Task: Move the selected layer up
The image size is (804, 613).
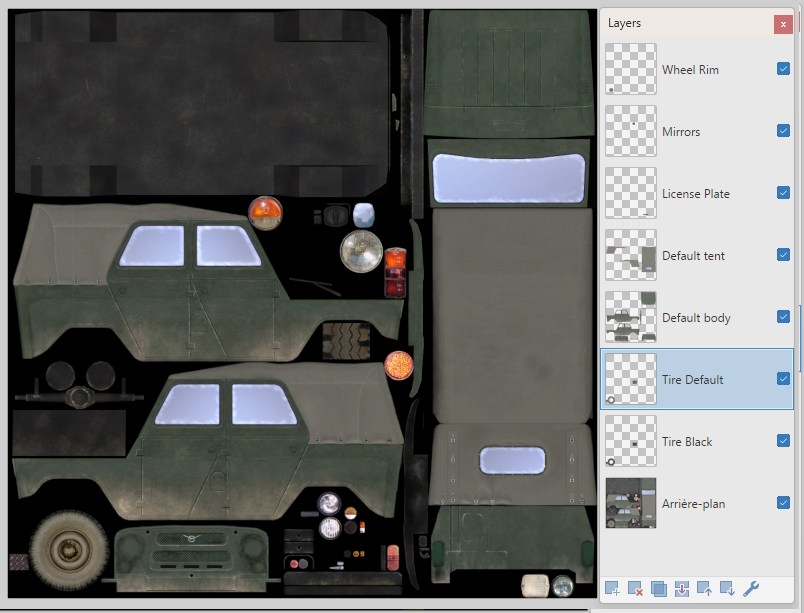Action: point(704,588)
